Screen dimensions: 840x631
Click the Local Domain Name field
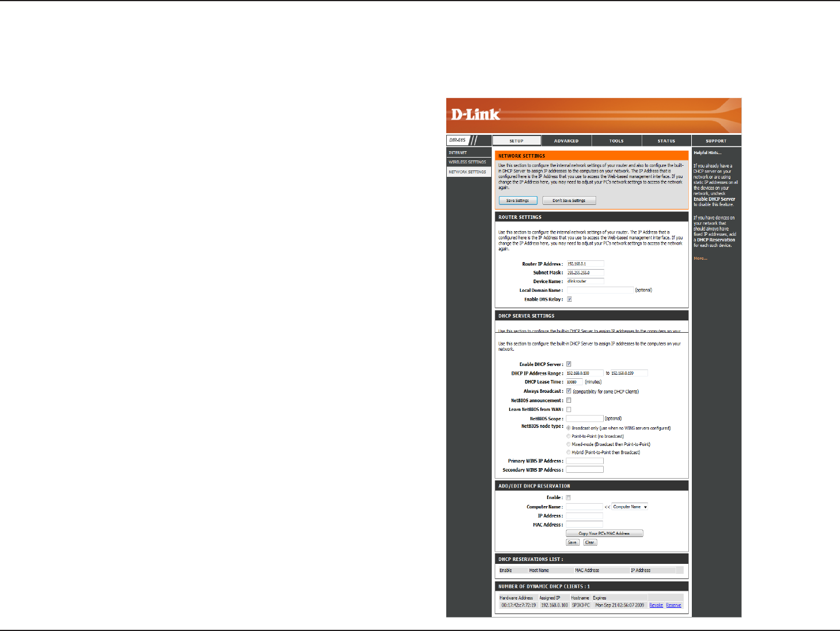coord(600,290)
